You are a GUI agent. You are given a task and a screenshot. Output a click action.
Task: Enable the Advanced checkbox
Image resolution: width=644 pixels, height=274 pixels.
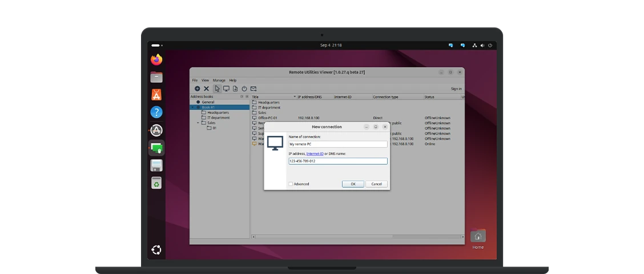pos(291,184)
